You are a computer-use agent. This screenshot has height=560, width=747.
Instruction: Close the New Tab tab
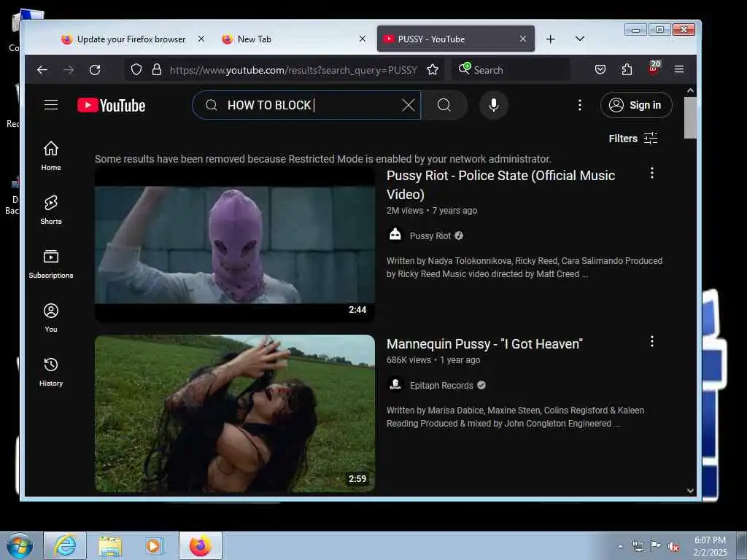(x=363, y=39)
